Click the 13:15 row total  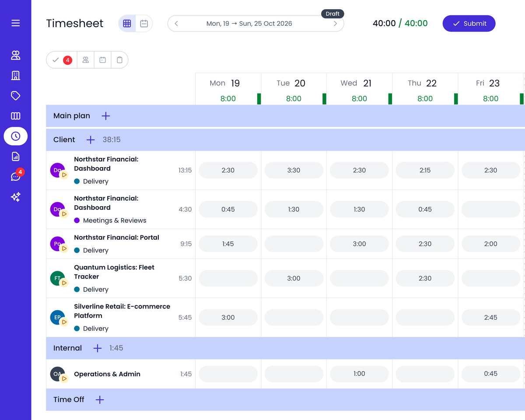click(185, 170)
